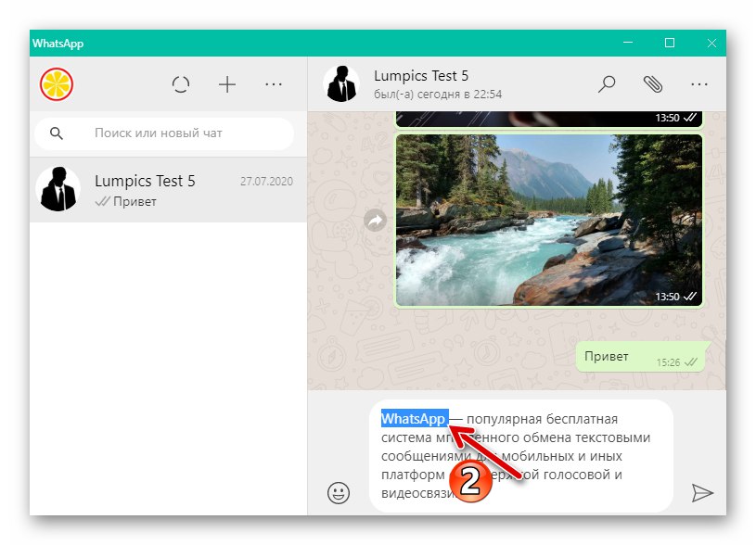756x545 pixels.
Task: Focus the "Поиск или новый чат" search field
Action: (x=164, y=133)
